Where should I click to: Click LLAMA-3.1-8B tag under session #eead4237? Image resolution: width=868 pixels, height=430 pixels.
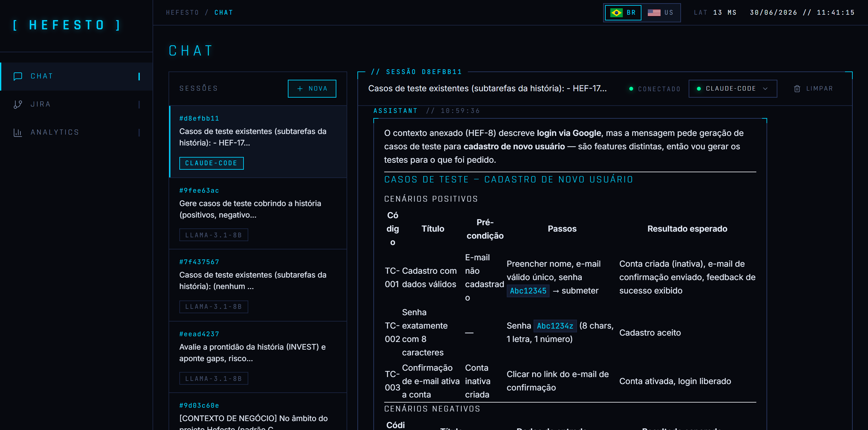213,378
